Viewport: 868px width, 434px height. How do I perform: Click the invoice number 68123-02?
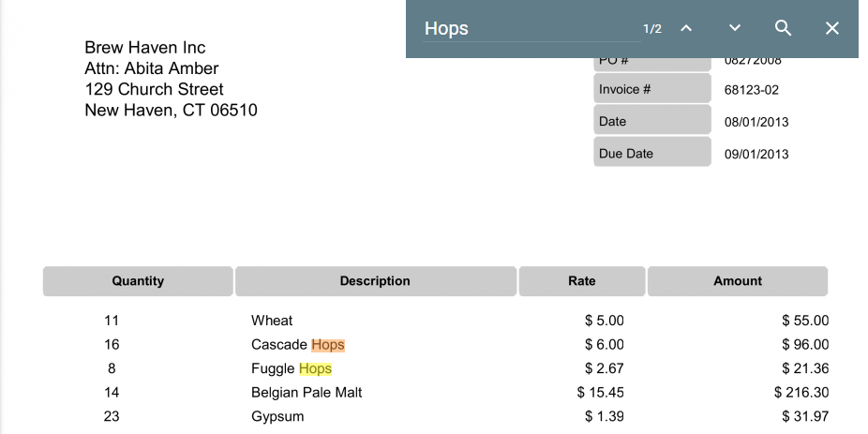point(752,90)
